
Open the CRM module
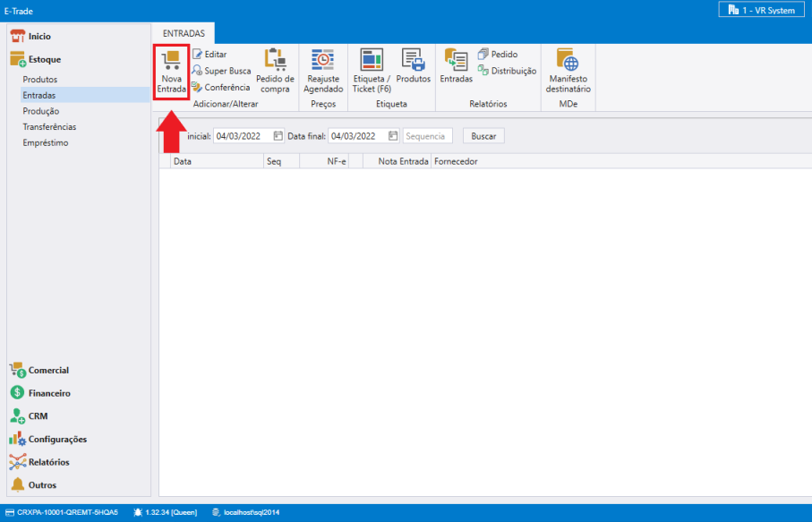[x=29, y=415]
